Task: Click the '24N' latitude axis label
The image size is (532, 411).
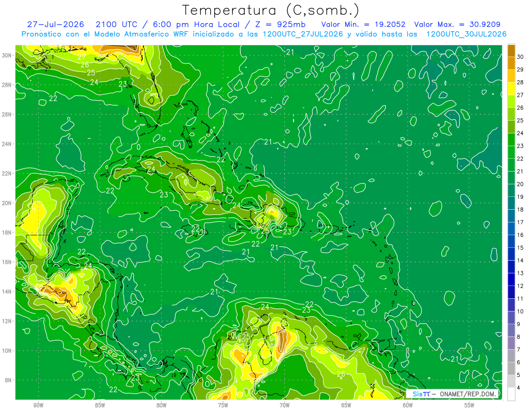Action: pos(8,144)
